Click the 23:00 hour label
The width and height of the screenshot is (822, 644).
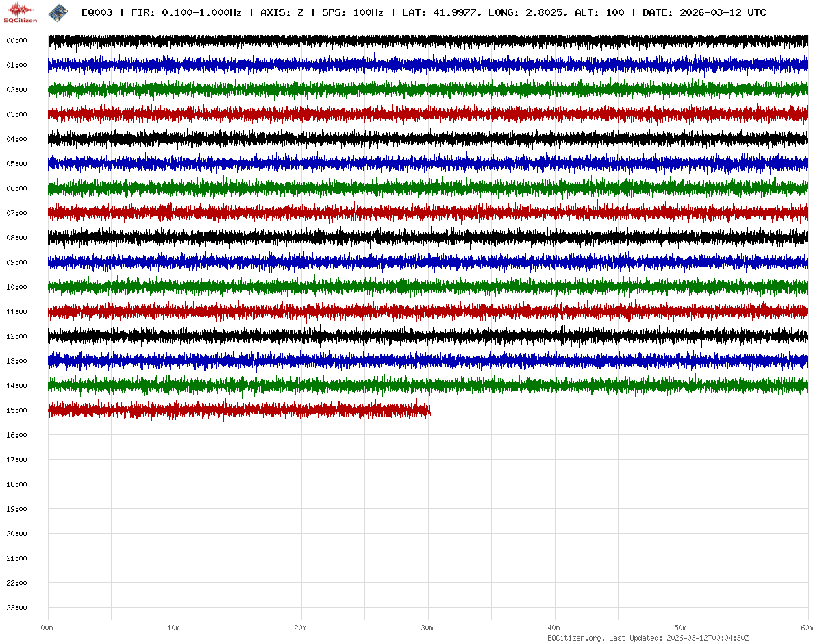point(16,608)
